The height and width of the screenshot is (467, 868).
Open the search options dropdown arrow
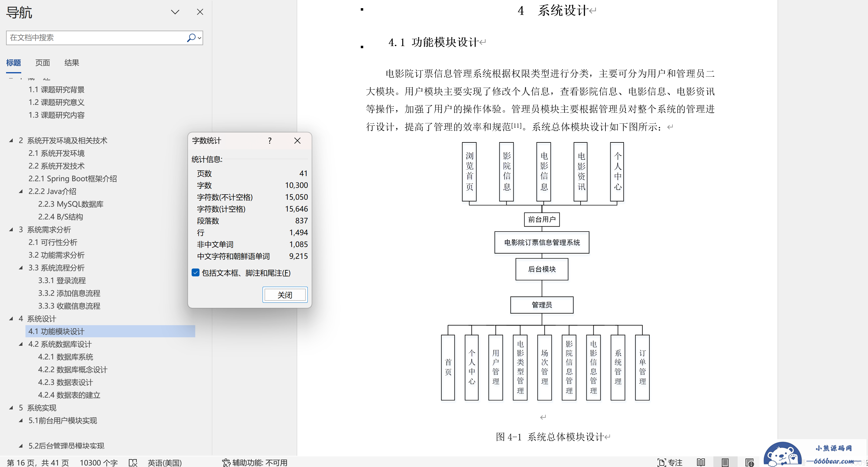tap(199, 38)
